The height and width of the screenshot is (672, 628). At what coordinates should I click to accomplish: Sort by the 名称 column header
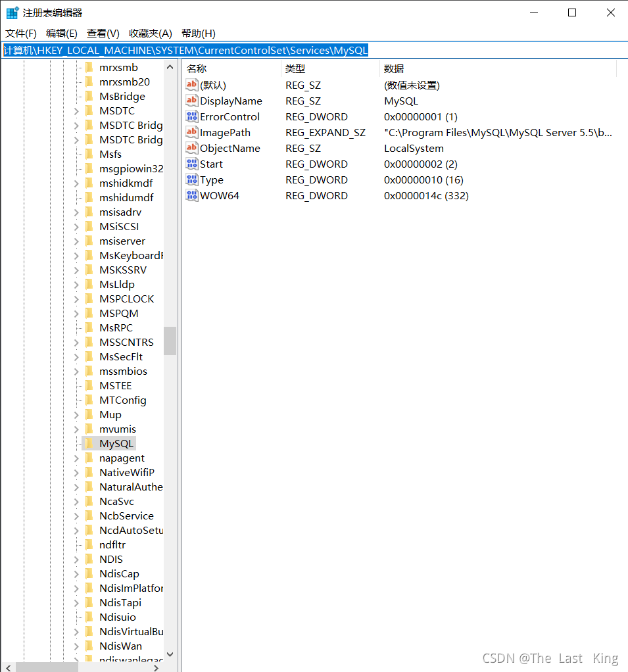[232, 68]
